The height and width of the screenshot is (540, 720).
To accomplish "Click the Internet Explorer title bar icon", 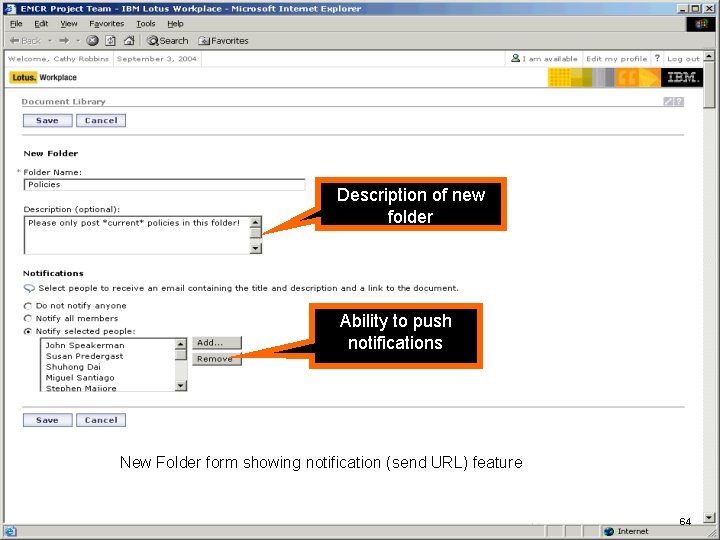I will tap(9, 8).
